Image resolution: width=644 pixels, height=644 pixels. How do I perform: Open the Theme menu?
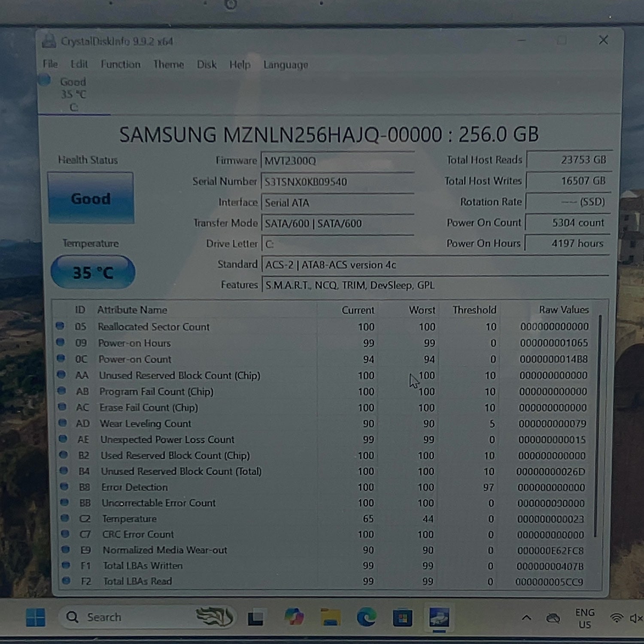169,64
